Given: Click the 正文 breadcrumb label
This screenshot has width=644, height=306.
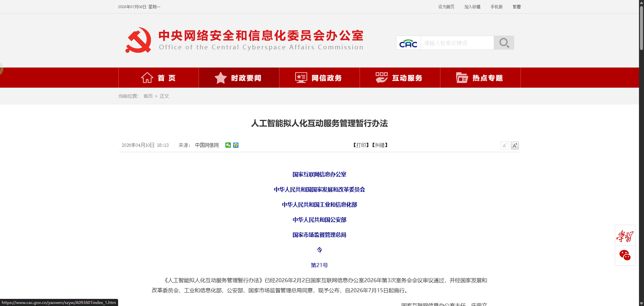Looking at the screenshot, I should (x=164, y=96).
